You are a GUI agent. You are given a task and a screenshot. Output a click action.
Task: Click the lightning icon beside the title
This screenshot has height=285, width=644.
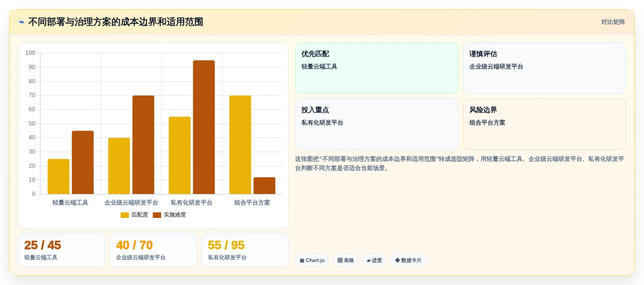pos(22,22)
